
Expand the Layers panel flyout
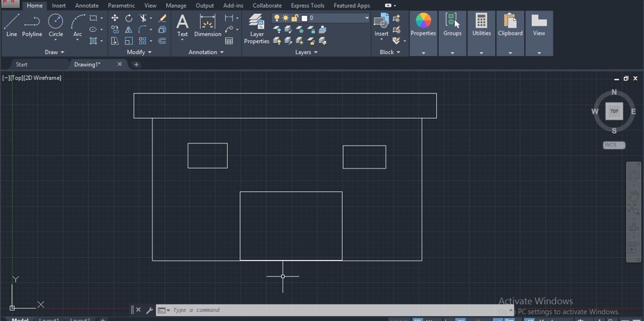pos(306,52)
